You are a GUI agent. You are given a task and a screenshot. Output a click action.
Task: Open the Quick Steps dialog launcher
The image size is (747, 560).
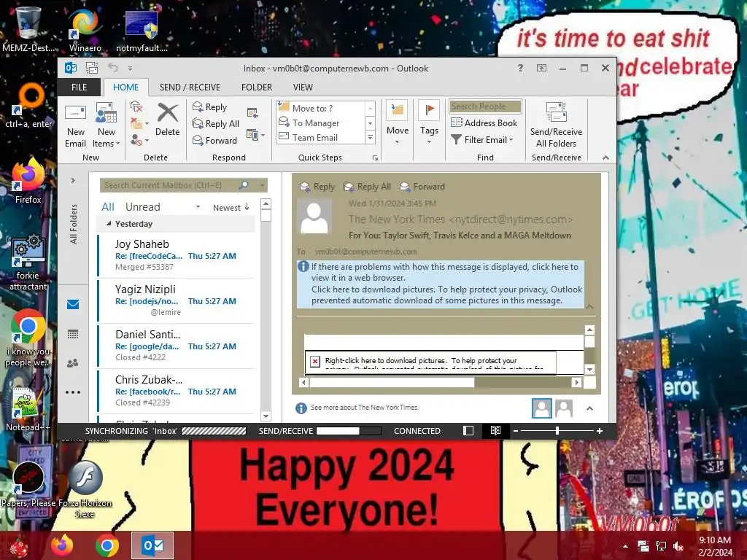376,157
